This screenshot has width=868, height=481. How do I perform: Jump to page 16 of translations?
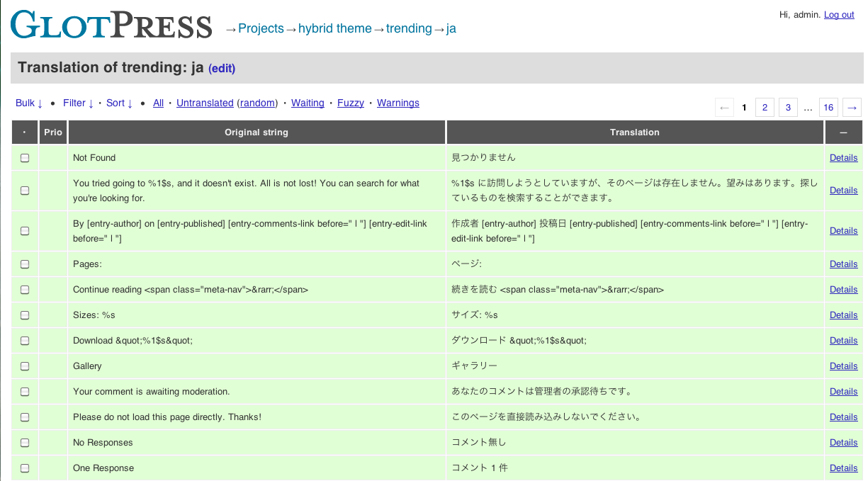(x=828, y=108)
